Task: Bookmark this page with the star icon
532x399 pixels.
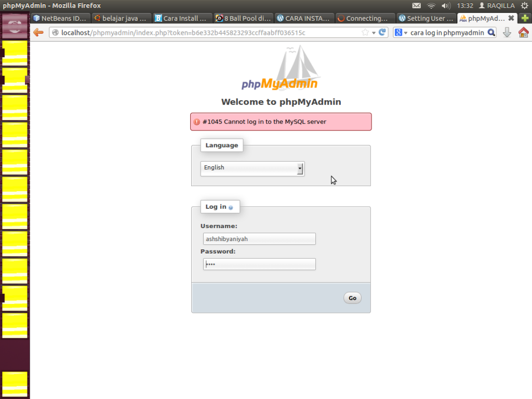Action: coord(365,32)
